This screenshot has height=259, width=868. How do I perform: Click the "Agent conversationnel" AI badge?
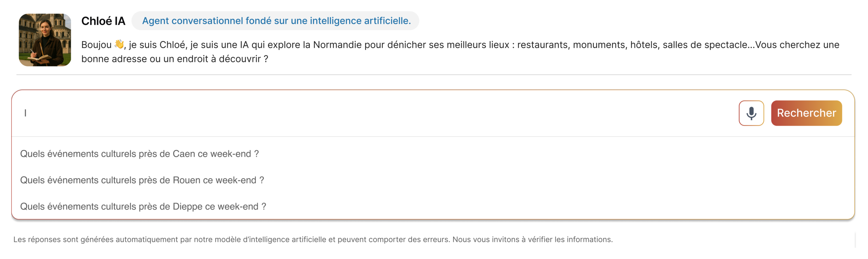tap(276, 21)
